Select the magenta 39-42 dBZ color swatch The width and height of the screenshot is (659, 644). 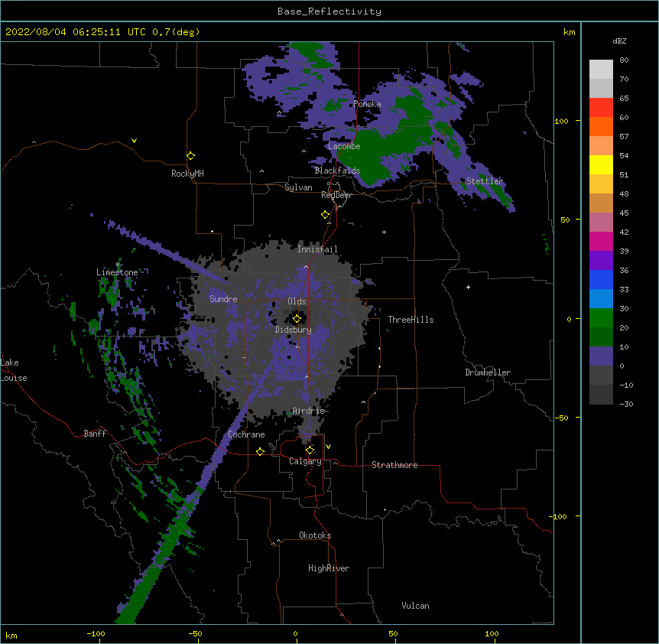point(601,241)
